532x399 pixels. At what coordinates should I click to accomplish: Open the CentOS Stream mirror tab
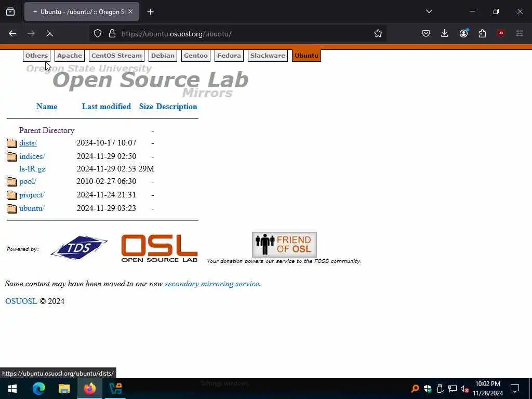(116, 56)
